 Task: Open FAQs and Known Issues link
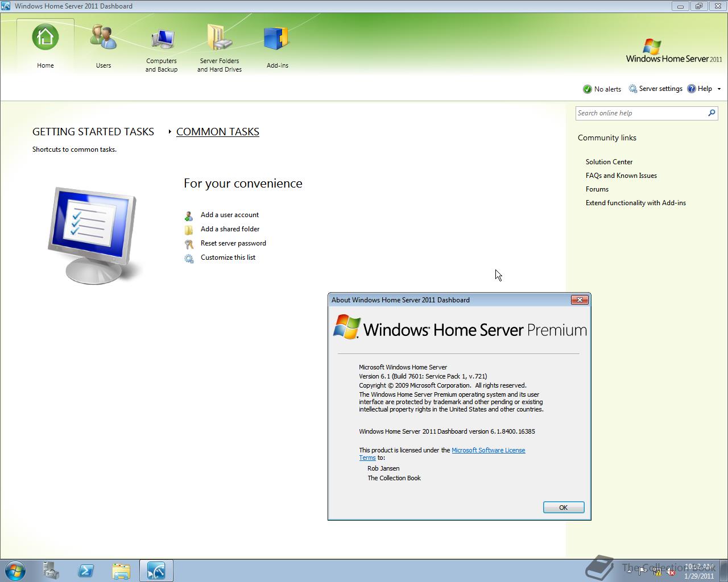click(621, 176)
